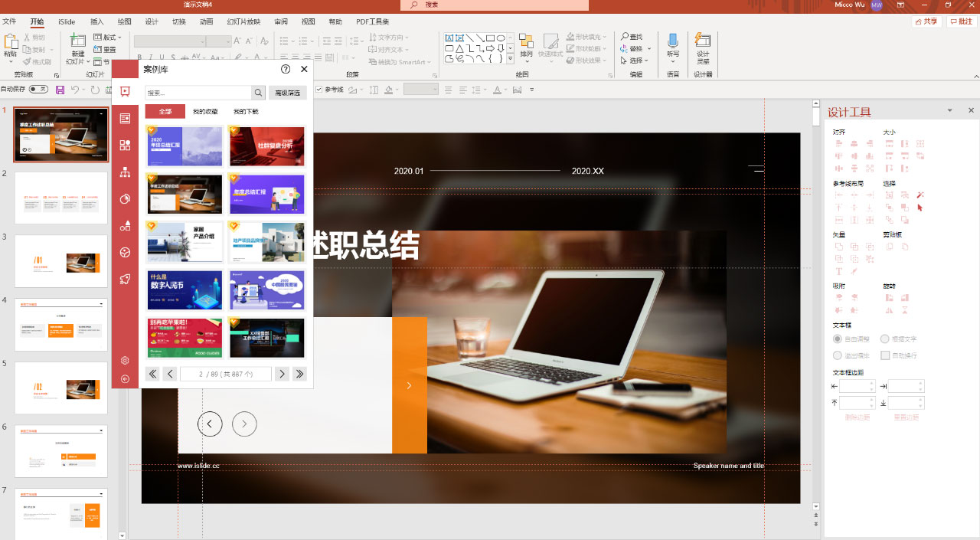Click the 高级筛选 advanced filter button
The width and height of the screenshot is (980, 540).
[287, 93]
